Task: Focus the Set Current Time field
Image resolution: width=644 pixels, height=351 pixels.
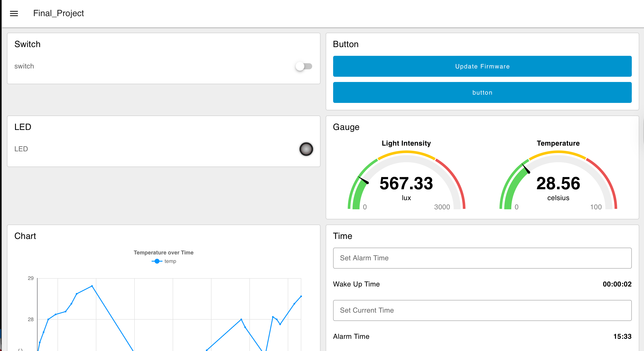Action: coord(482,310)
